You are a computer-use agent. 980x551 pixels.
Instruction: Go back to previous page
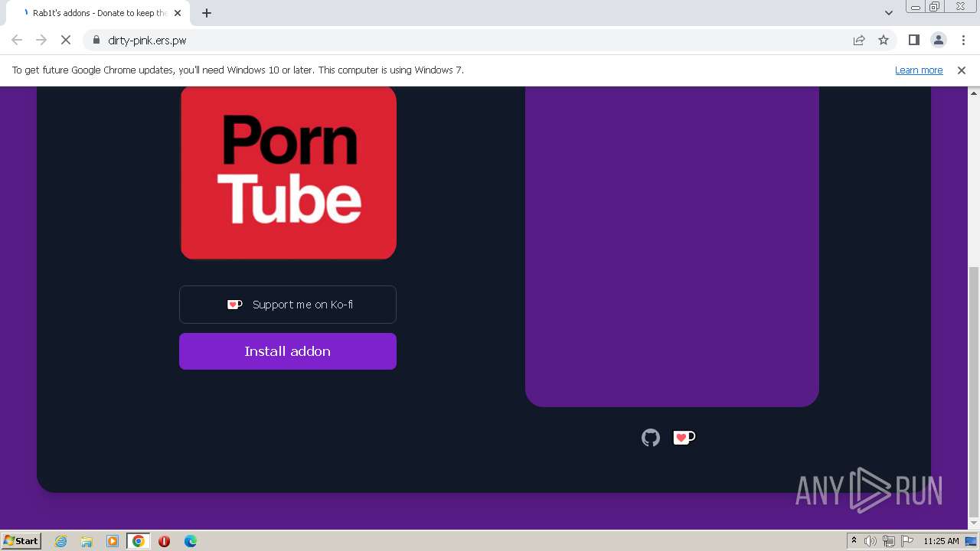[x=17, y=41]
